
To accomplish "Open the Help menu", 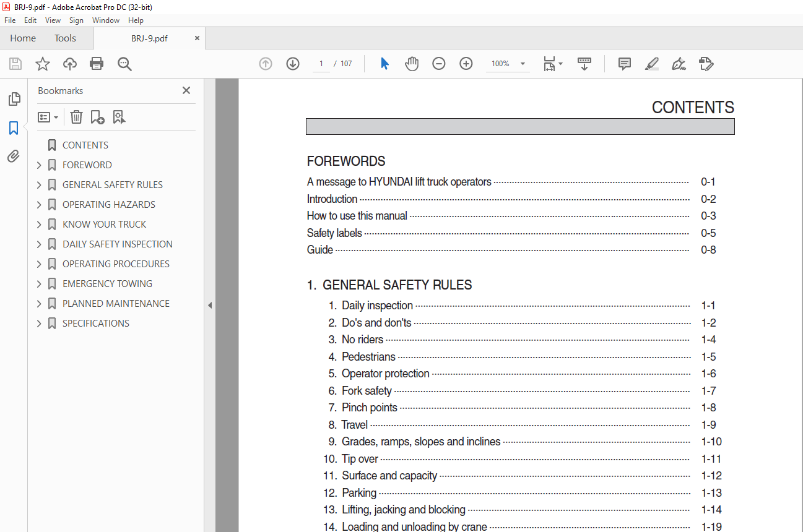I will tap(136, 20).
